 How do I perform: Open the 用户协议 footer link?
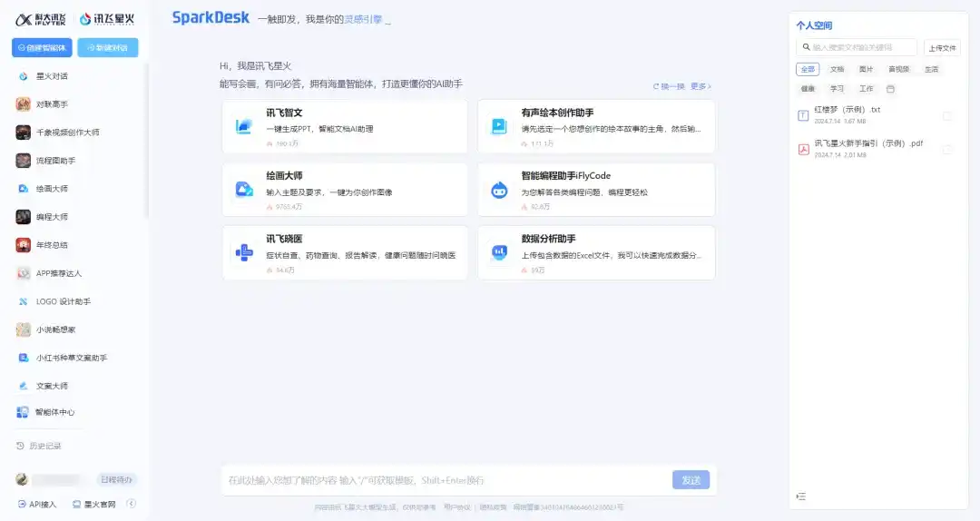(456, 507)
